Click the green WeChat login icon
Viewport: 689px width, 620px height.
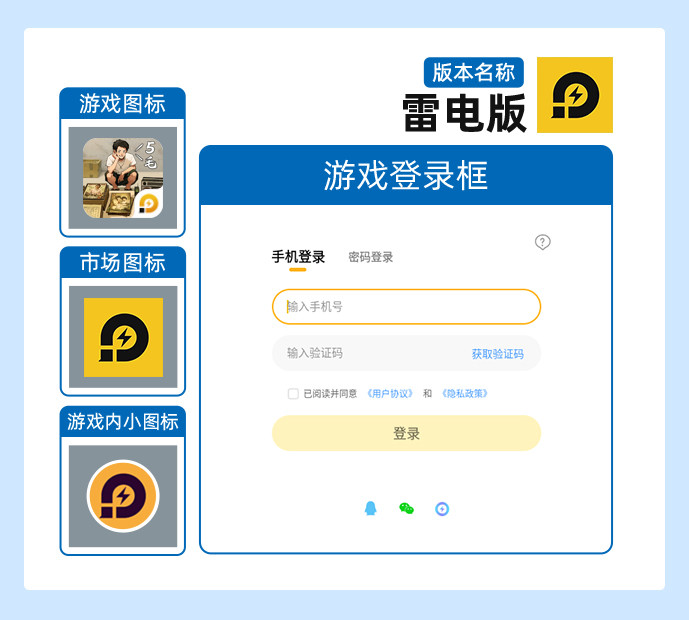click(406, 508)
